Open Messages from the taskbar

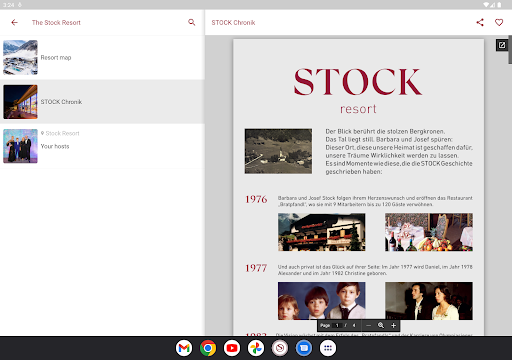point(304,348)
